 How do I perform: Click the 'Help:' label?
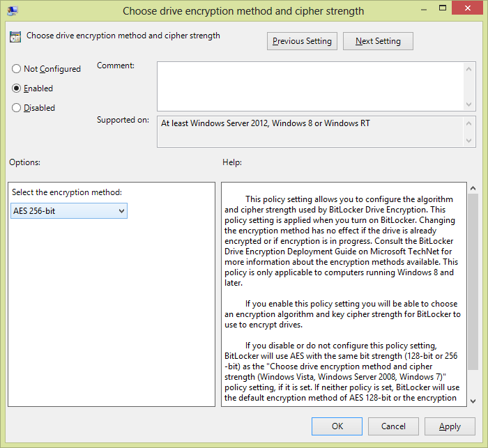pyautogui.click(x=232, y=162)
